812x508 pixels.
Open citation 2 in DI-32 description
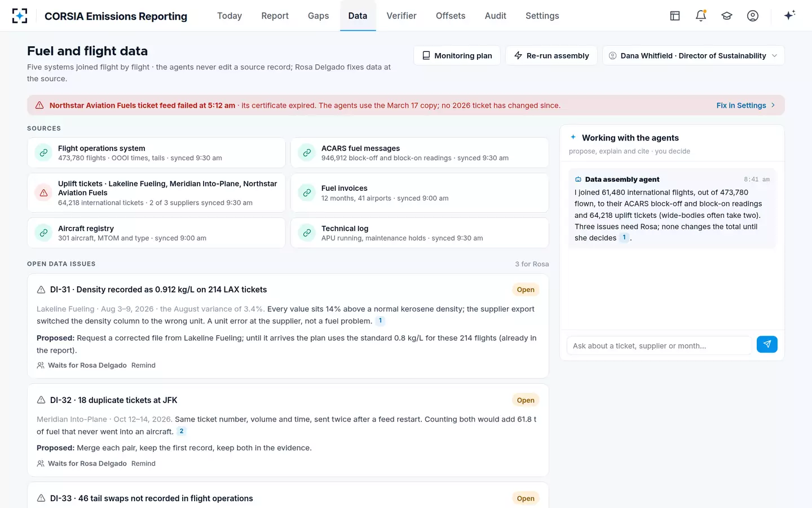(x=182, y=431)
